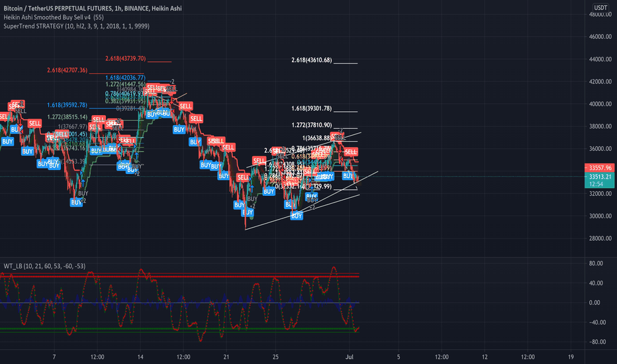Click the Bitcoin / TetherUS PERPETUAL FUTURES symbol title
Screen dimensions: 617x364
pyautogui.click(x=93, y=8)
